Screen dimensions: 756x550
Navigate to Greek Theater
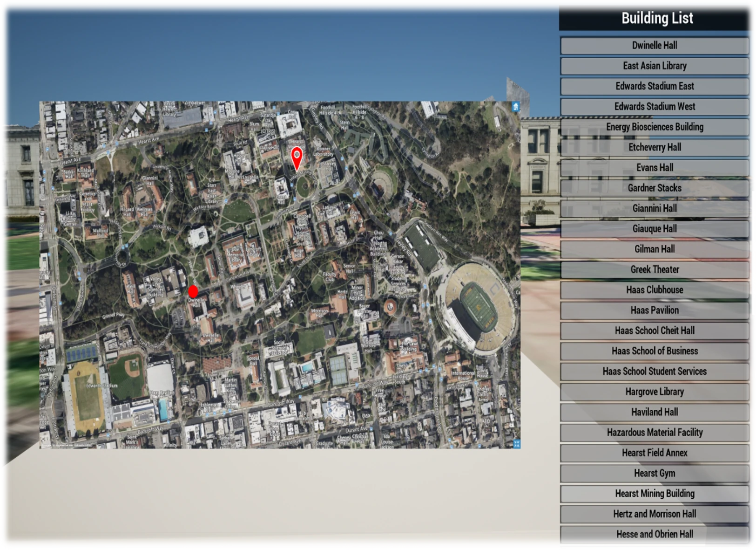point(654,270)
